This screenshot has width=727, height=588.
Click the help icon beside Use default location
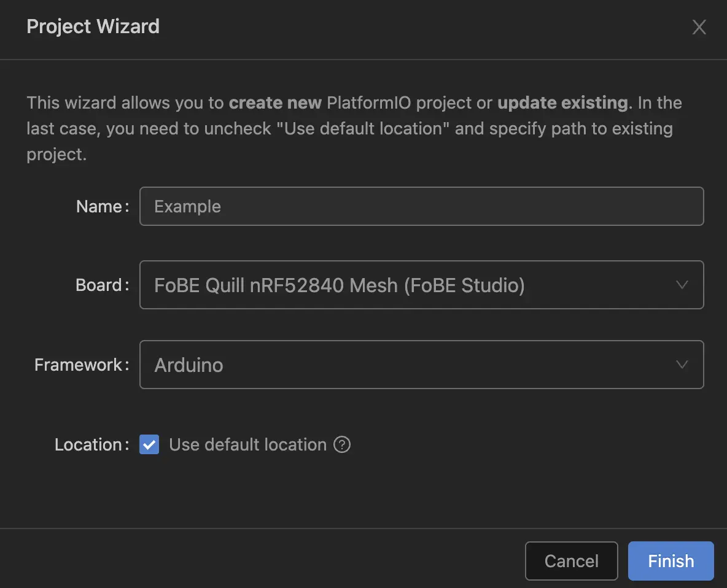coord(343,444)
